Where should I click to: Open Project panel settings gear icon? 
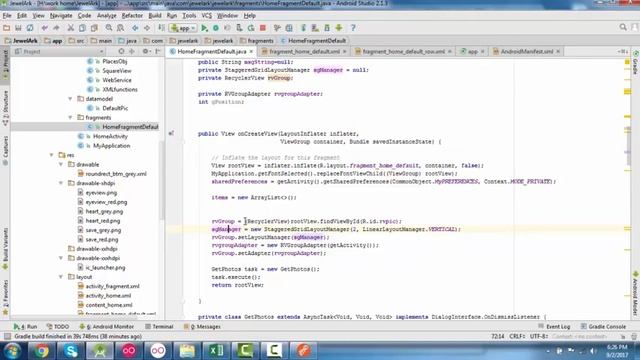pos(145,51)
